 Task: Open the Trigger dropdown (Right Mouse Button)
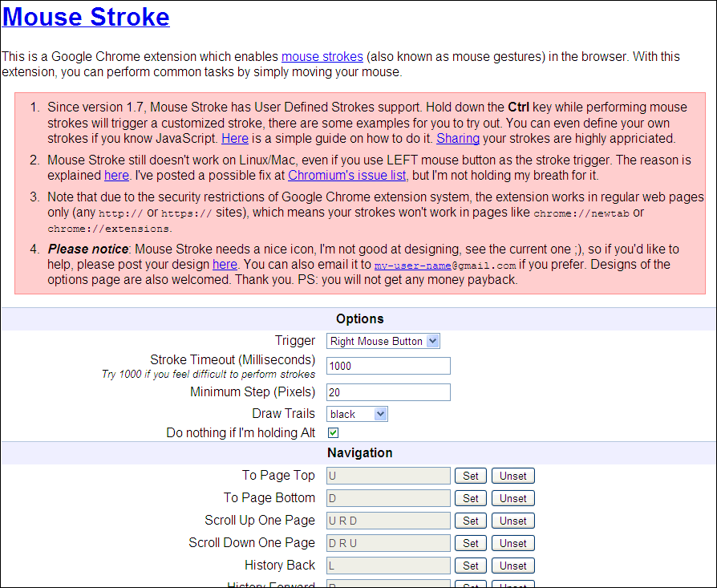coord(383,341)
